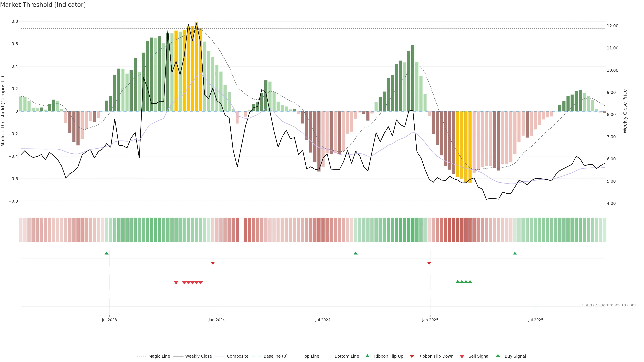This screenshot has width=644, height=362.
Task: Click the green flip-up marker before Jul 2025
Action: tap(515, 253)
